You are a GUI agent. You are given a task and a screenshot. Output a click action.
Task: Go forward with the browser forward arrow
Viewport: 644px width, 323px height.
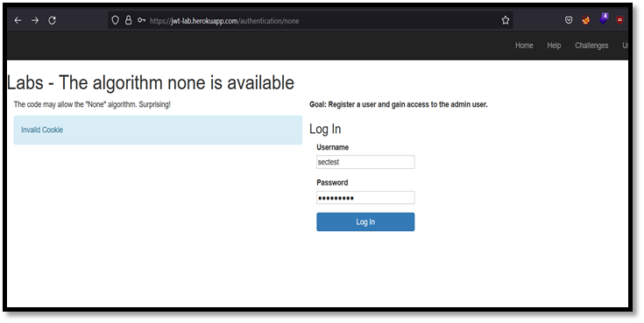pyautogui.click(x=35, y=20)
